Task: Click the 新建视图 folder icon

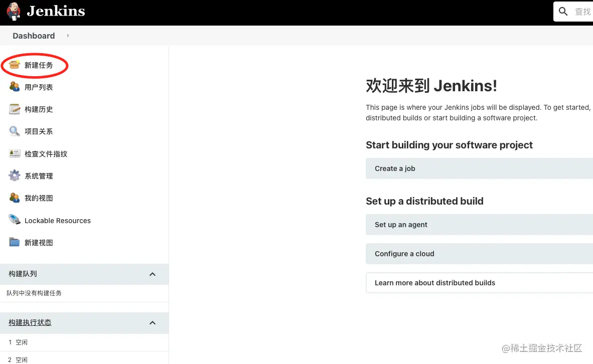Action: (15, 242)
